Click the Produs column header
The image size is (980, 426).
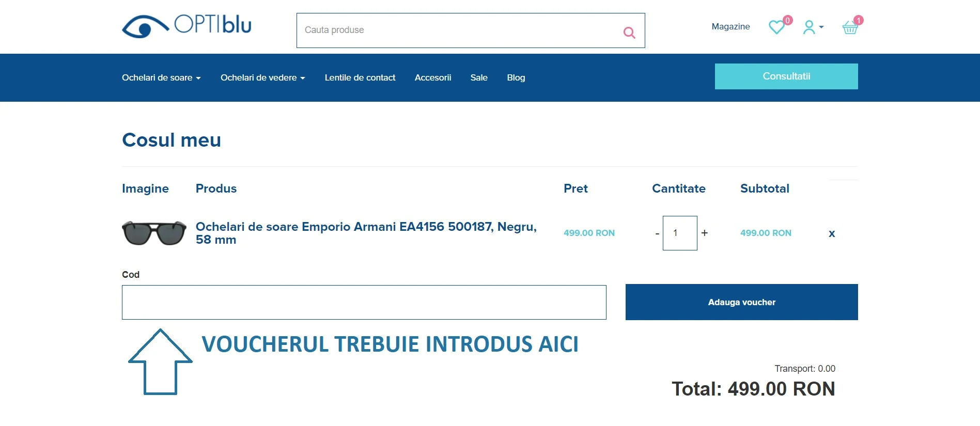(x=216, y=188)
